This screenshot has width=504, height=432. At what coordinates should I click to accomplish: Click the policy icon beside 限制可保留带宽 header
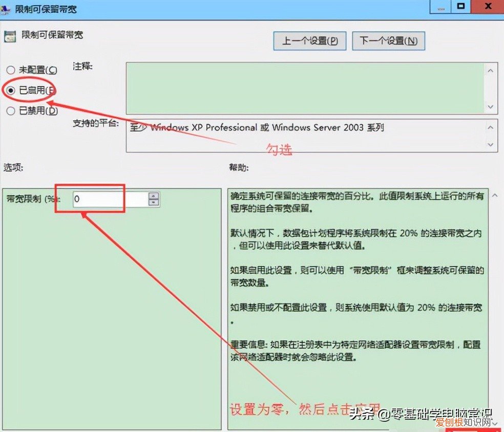[x=12, y=35]
